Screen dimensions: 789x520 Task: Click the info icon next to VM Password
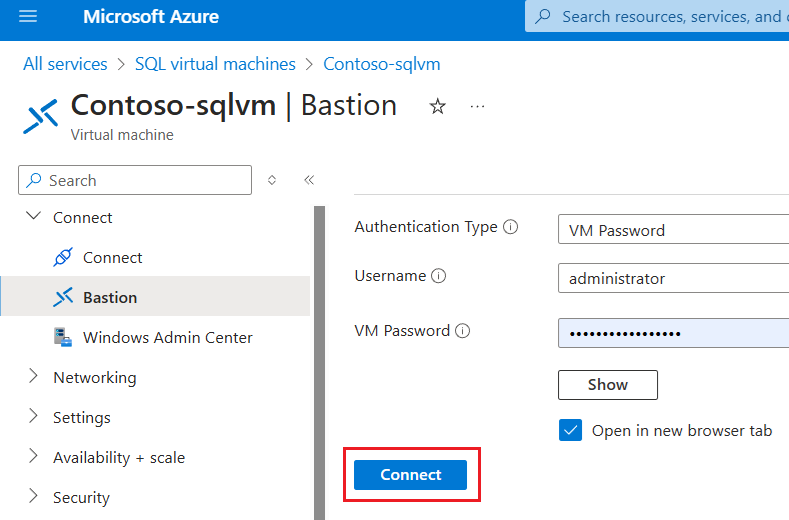tap(463, 331)
